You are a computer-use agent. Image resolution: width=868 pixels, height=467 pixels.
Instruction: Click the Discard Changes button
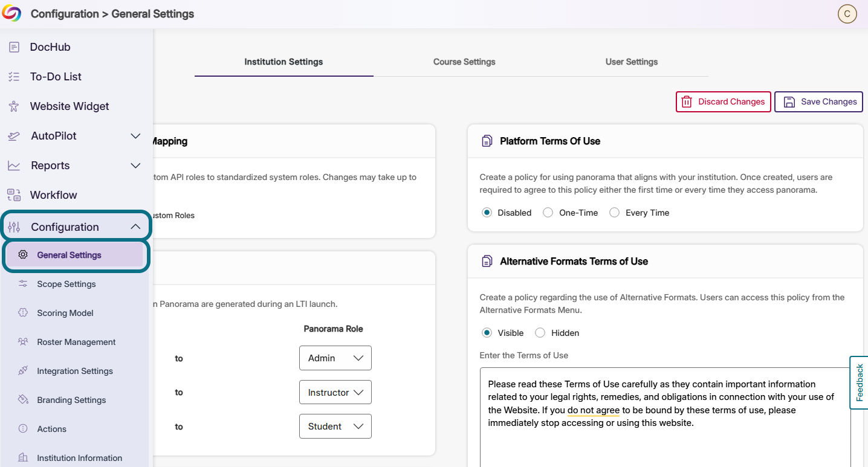tap(724, 101)
